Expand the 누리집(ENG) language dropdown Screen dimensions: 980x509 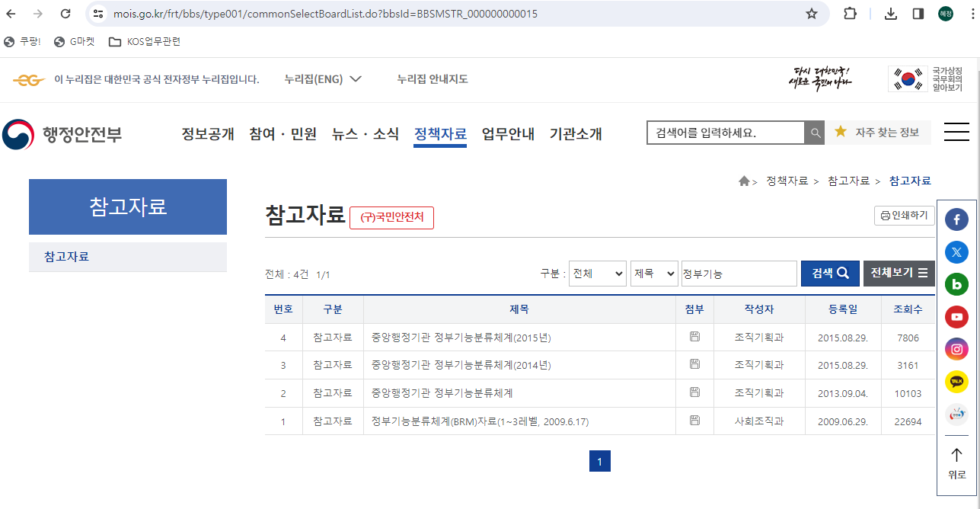coord(323,79)
